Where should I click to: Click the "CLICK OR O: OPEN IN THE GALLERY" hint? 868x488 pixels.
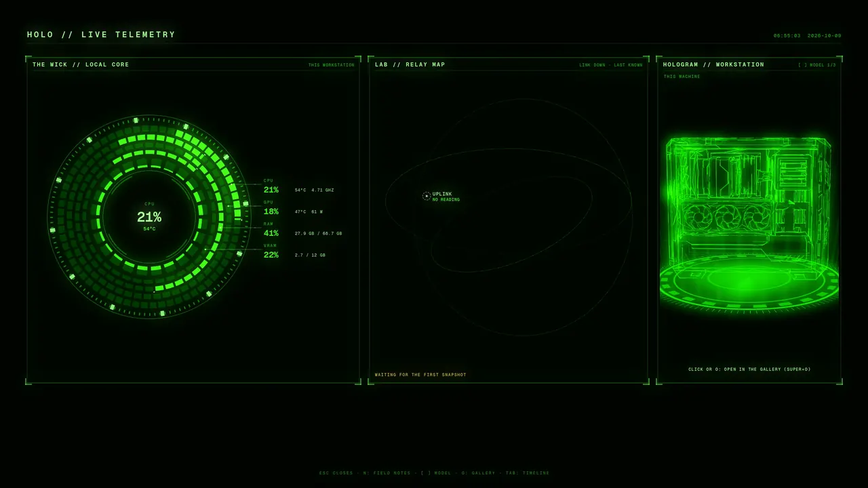(749, 369)
